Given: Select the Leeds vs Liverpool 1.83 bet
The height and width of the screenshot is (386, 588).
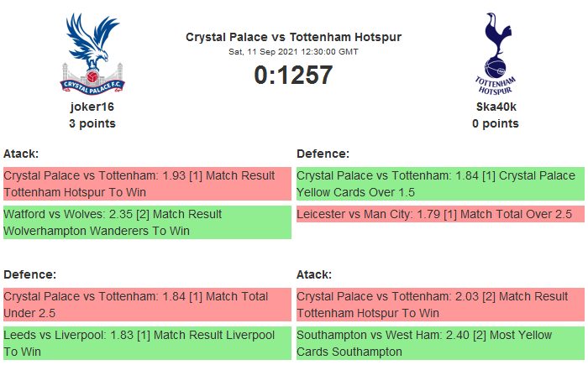Looking at the screenshot, I should pos(147,343).
